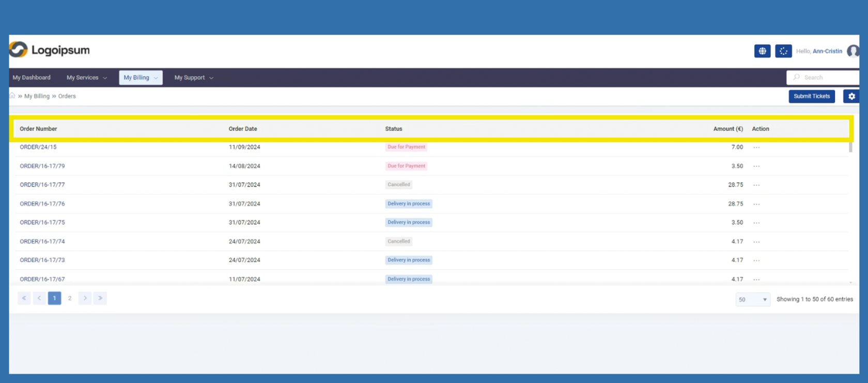Screen dimensions: 868x383
Task: Go to My Dashboard tab
Action: (x=32, y=78)
